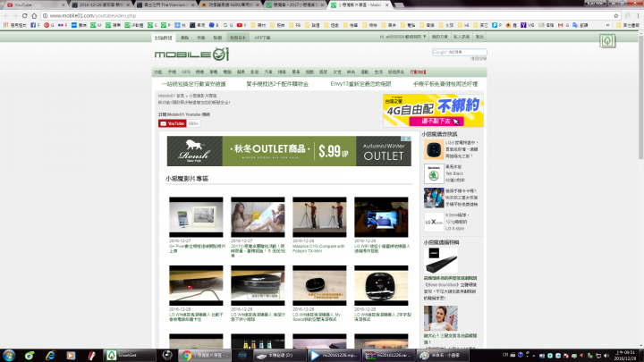
Task: Open the tab with a green icon beside the X400 tab
Action: [296, 5]
